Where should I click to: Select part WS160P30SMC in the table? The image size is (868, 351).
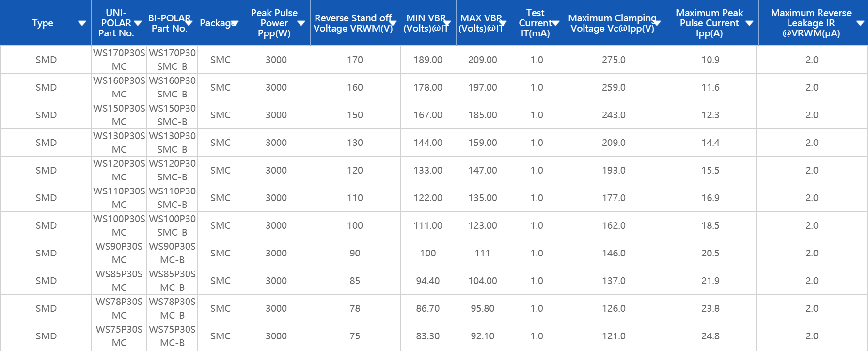pyautogui.click(x=119, y=87)
